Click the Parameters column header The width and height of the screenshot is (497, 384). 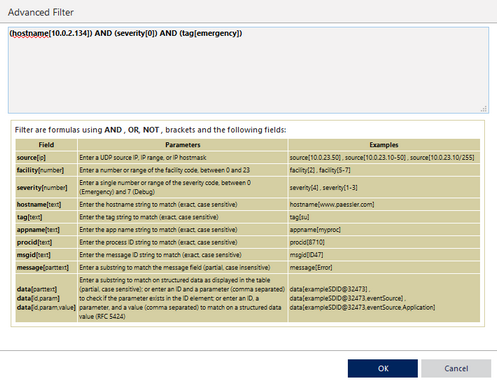coord(183,145)
